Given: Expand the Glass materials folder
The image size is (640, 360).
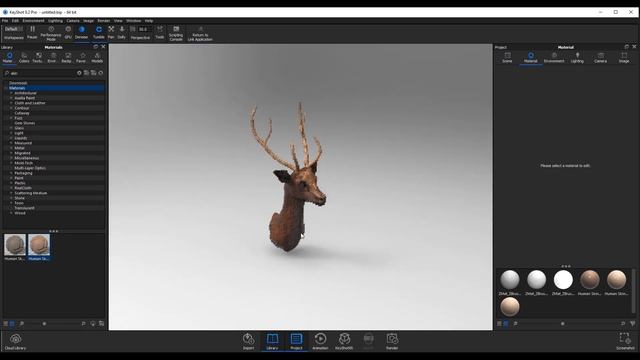Looking at the screenshot, I should click(x=11, y=128).
